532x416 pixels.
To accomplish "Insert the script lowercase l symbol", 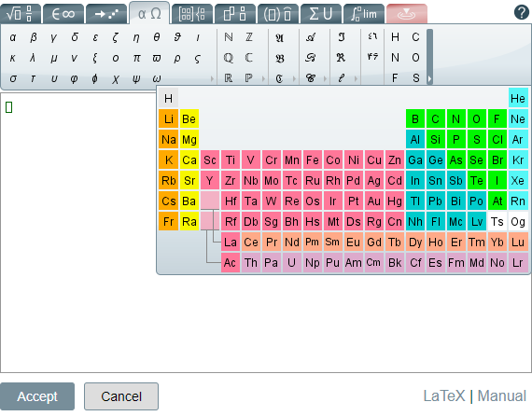I will [x=341, y=78].
